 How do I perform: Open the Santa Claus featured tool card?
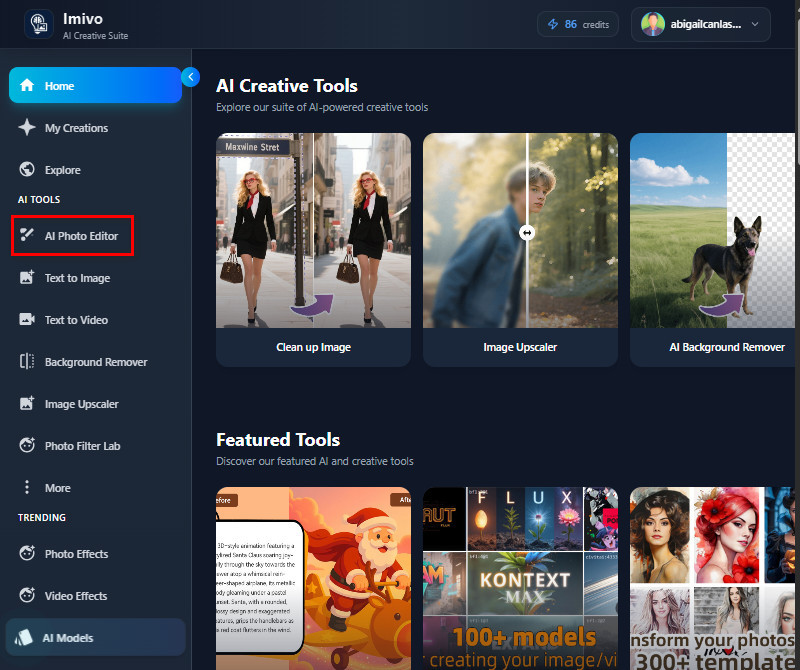tap(313, 578)
